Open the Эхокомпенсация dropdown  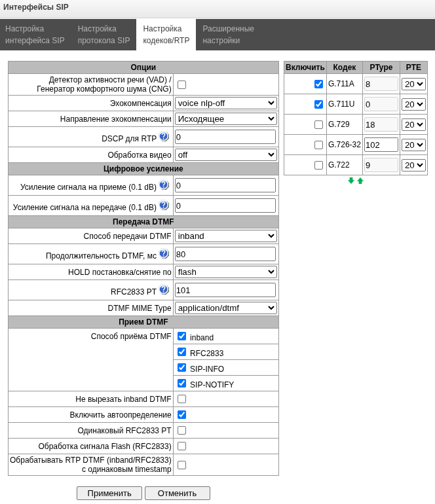[x=225, y=103]
